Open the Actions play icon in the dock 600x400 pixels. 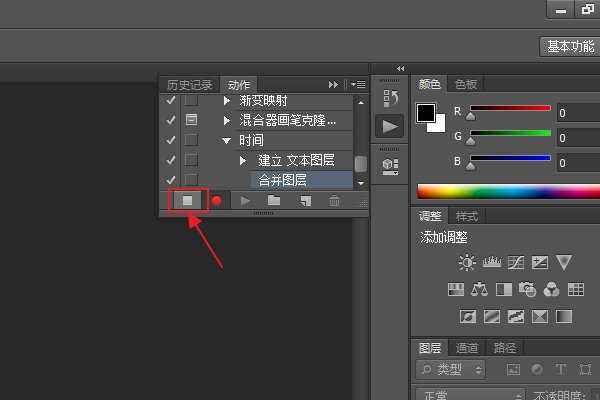pos(390,126)
